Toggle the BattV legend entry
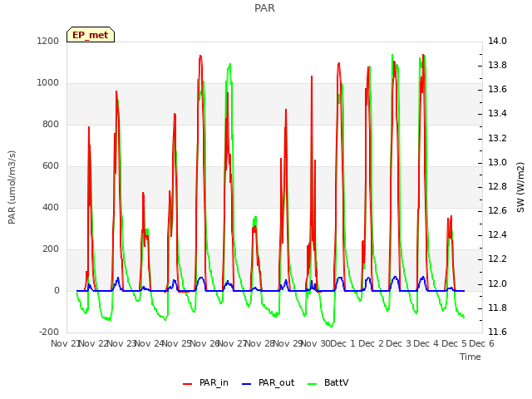Image resolution: width=532 pixels, height=399 pixels. [x=328, y=382]
